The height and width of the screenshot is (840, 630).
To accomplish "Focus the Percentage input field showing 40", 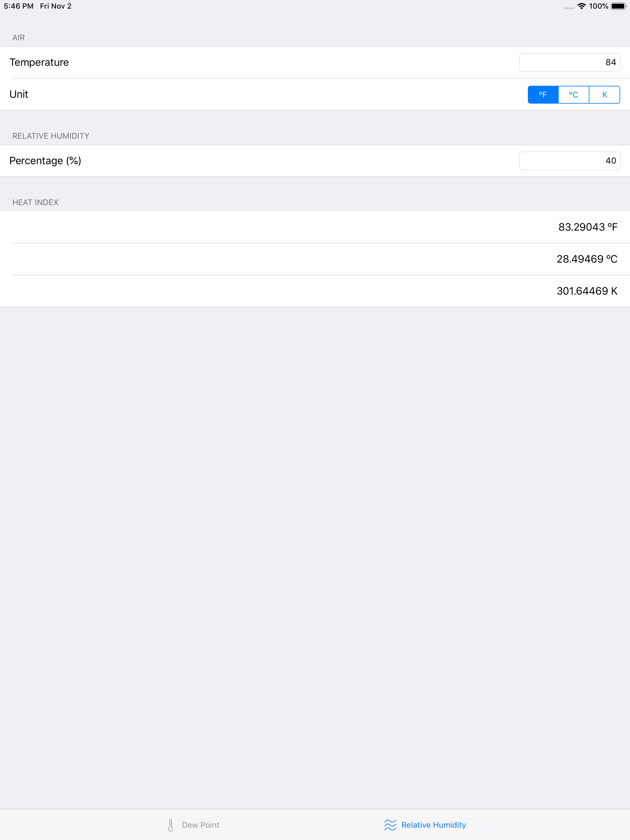I will [x=570, y=160].
